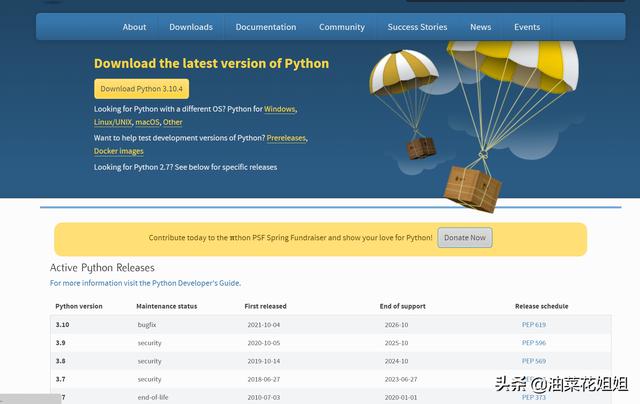Click the Release schedule column header
The height and width of the screenshot is (404, 640).
tap(542, 306)
